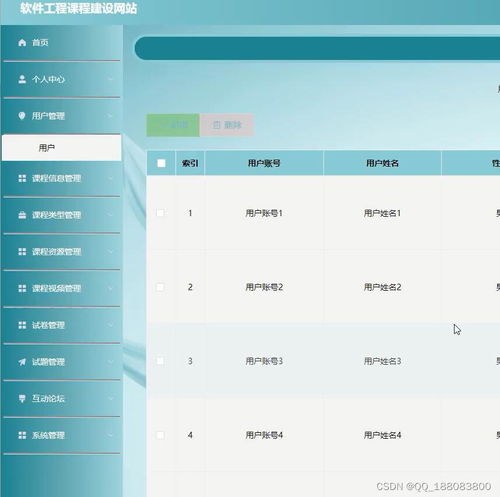Click the cell 用户账号2
The height and width of the screenshot is (497, 500).
pyautogui.click(x=264, y=287)
